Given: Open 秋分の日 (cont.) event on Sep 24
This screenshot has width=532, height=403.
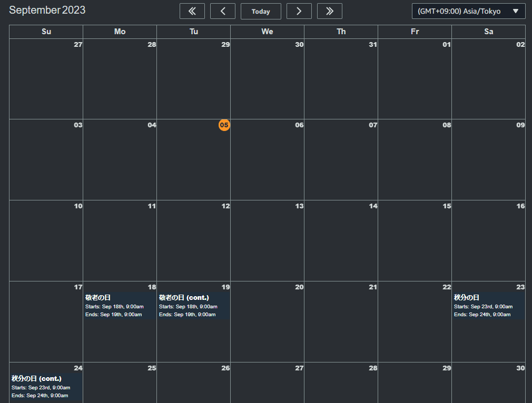Looking at the screenshot, I should pyautogui.click(x=46, y=387).
